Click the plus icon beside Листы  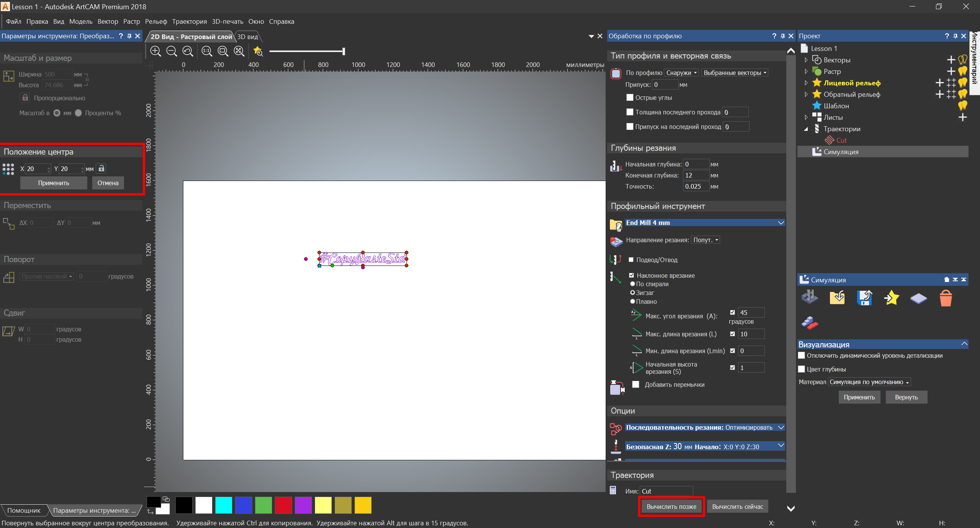point(962,117)
